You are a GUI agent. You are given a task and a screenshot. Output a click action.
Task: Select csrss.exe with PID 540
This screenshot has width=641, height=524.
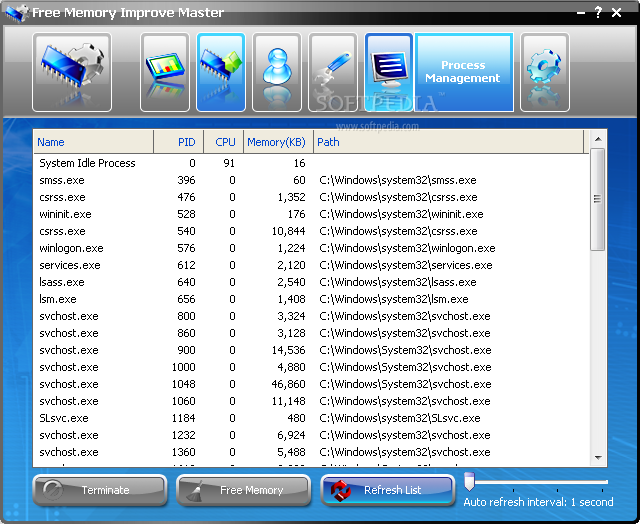tap(312, 231)
